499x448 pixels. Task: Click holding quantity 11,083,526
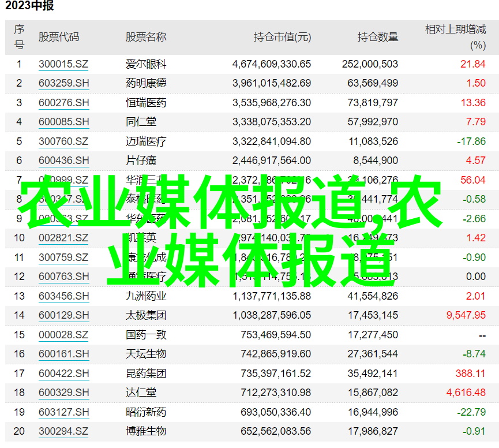pyautogui.click(x=373, y=141)
